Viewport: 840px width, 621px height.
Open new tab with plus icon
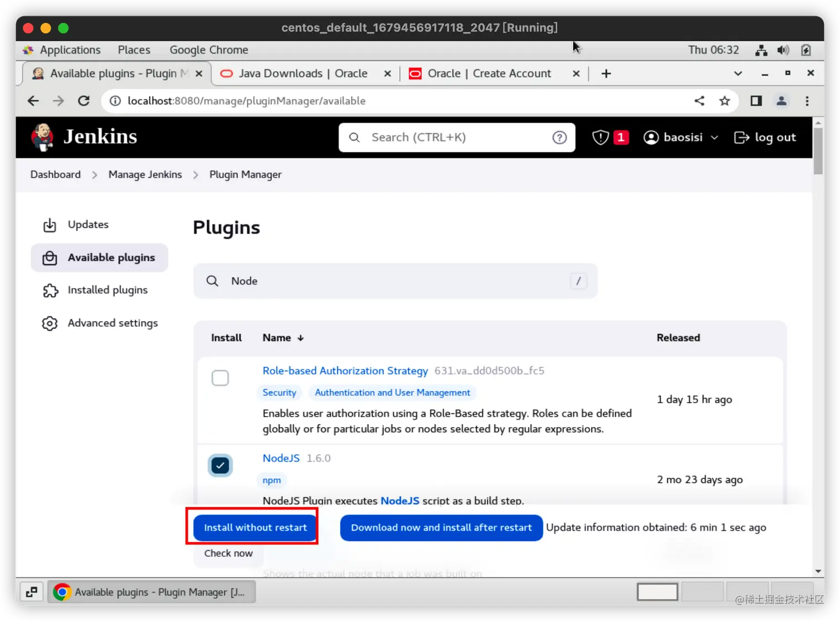(x=606, y=73)
